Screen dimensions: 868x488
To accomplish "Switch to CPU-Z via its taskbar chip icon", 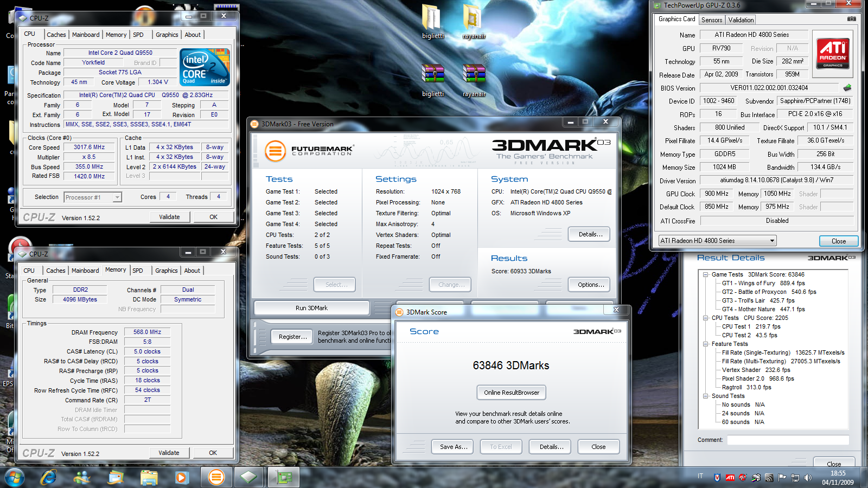I will point(249,477).
